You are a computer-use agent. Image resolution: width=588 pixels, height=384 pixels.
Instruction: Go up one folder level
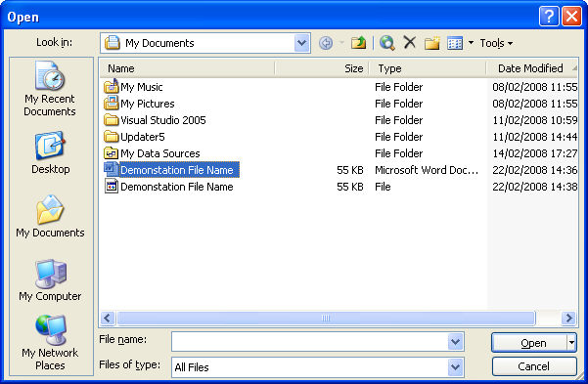pyautogui.click(x=358, y=43)
